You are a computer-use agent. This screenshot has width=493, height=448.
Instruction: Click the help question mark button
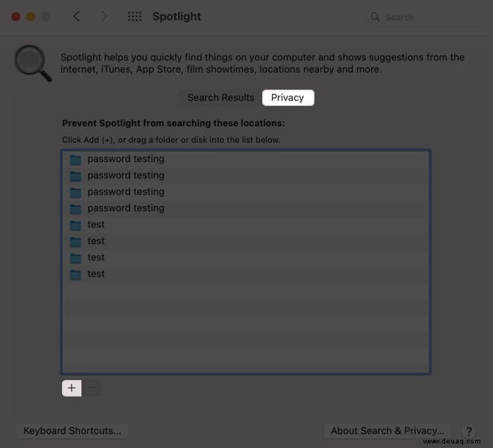469,431
